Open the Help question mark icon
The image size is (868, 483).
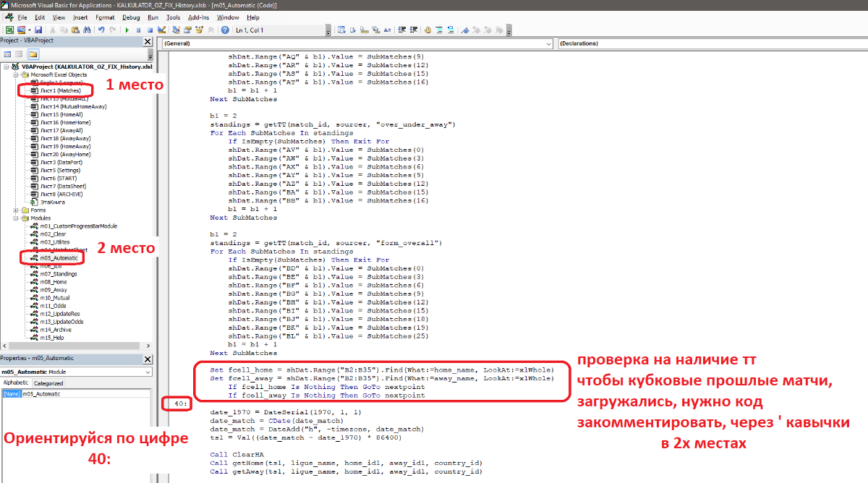click(x=225, y=30)
